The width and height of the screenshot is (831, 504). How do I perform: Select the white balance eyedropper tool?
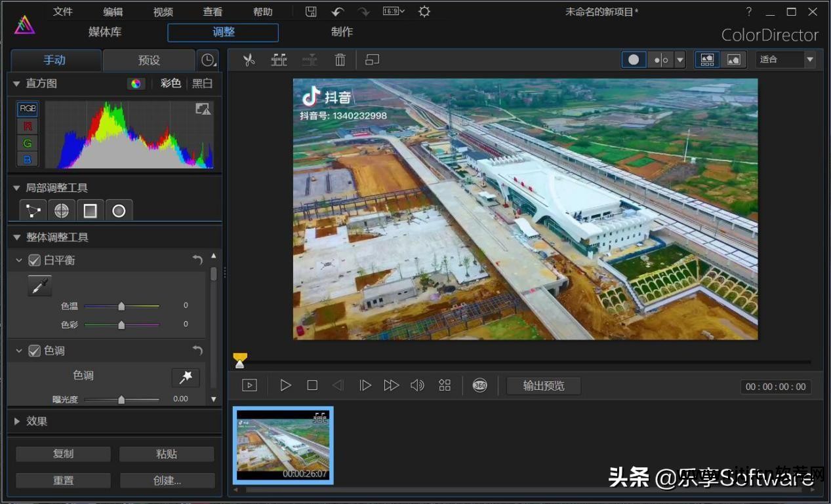[40, 286]
